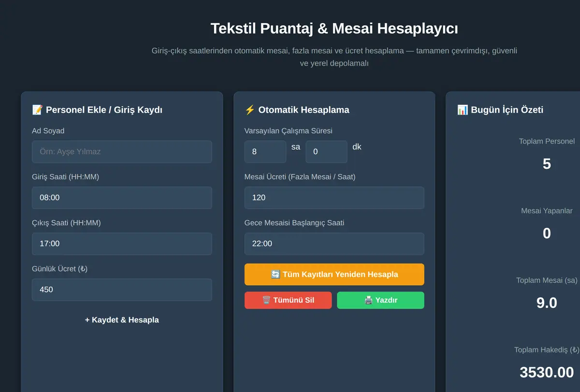Click the memo icon beside Personel Ekle heading
The width and height of the screenshot is (580, 392).
37,110
